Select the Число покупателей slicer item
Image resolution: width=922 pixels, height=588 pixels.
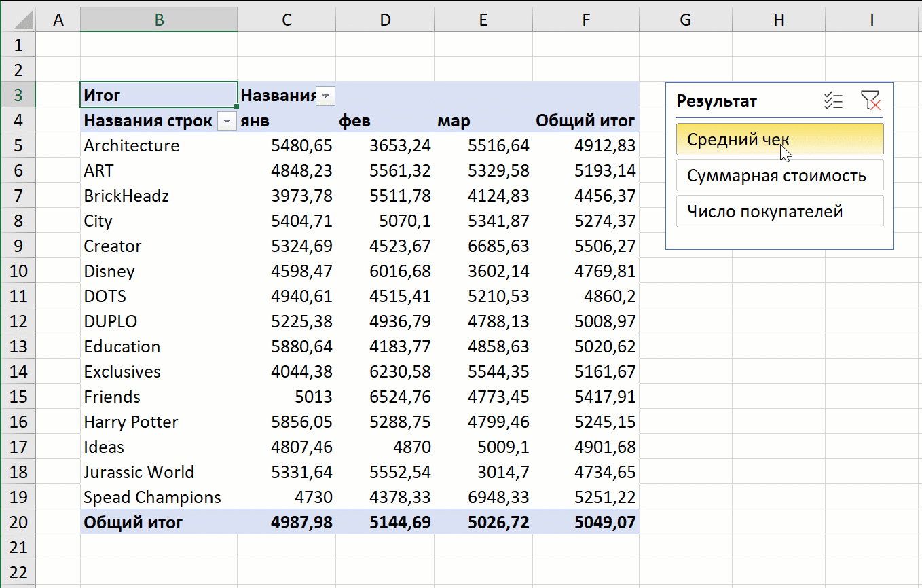(x=780, y=211)
